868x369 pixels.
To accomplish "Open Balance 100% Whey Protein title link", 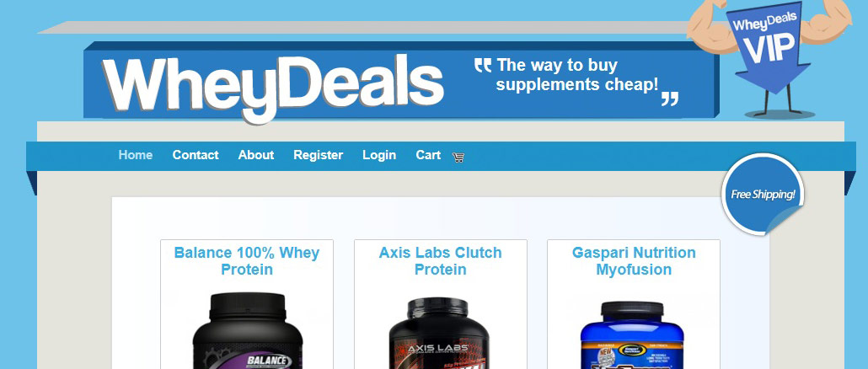I will click(247, 261).
